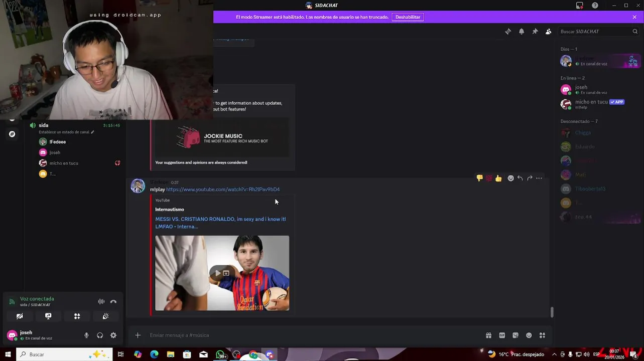Share your screen
This screenshot has width=644, height=361.
pyautogui.click(x=48, y=316)
